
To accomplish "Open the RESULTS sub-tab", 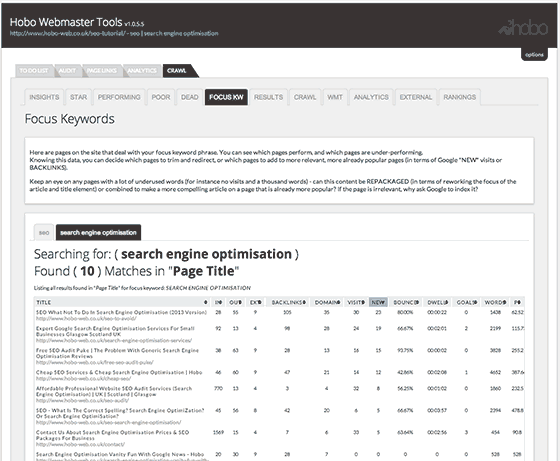I will pos(269,97).
